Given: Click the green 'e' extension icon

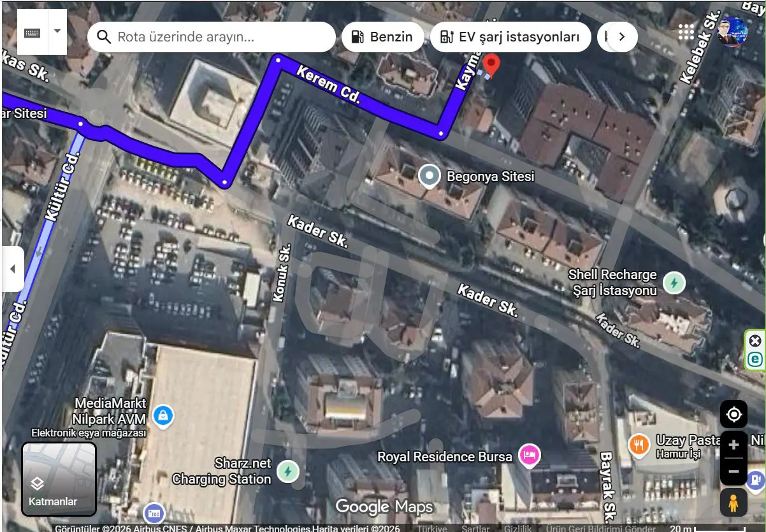Looking at the screenshot, I should tap(755, 359).
